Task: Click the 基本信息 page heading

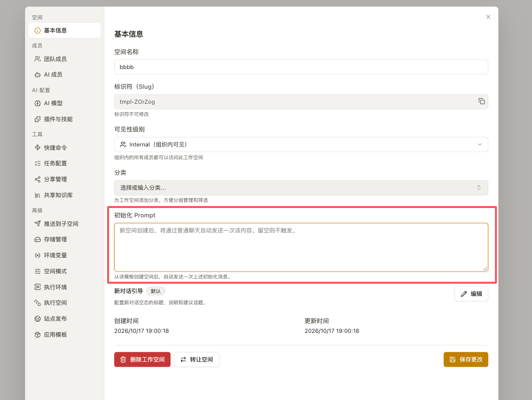Action: click(129, 34)
